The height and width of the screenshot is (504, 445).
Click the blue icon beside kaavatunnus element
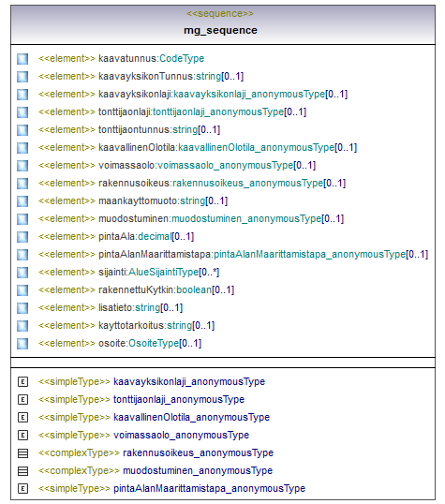22,59
